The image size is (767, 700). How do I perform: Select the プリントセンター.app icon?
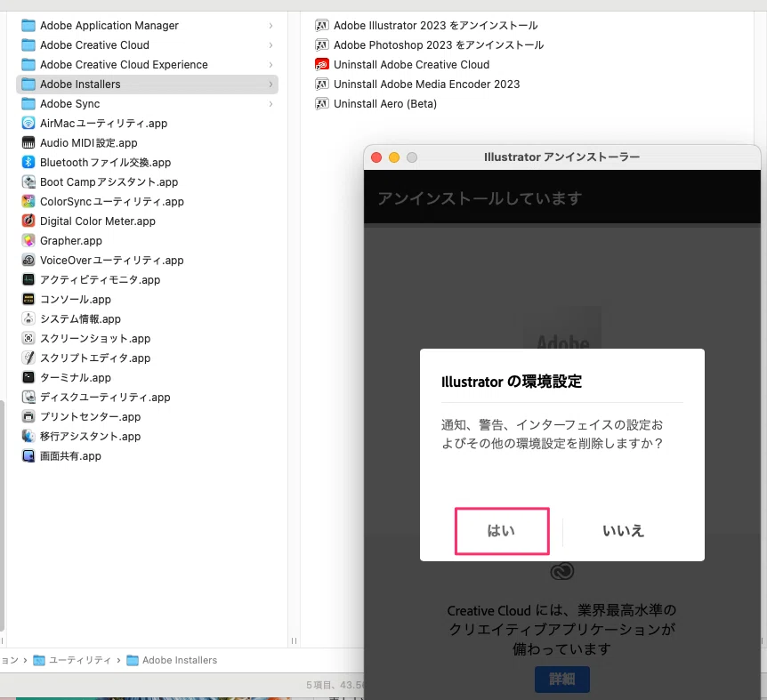coord(28,416)
